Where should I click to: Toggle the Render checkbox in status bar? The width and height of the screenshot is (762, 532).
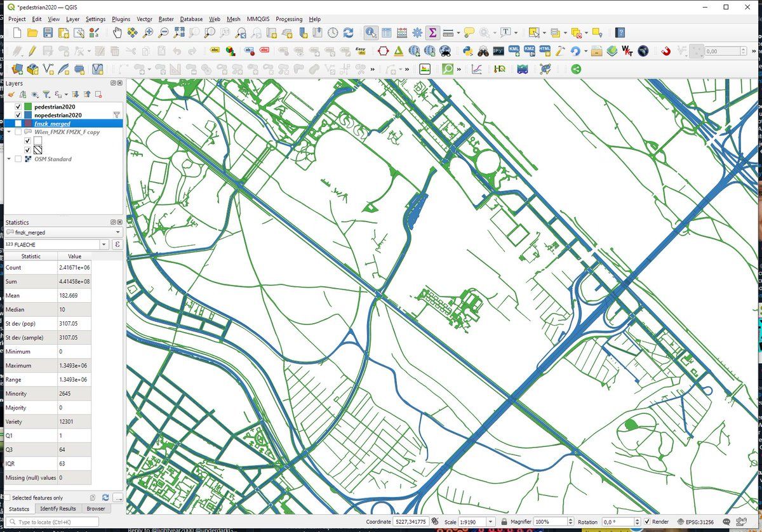[x=646, y=522]
